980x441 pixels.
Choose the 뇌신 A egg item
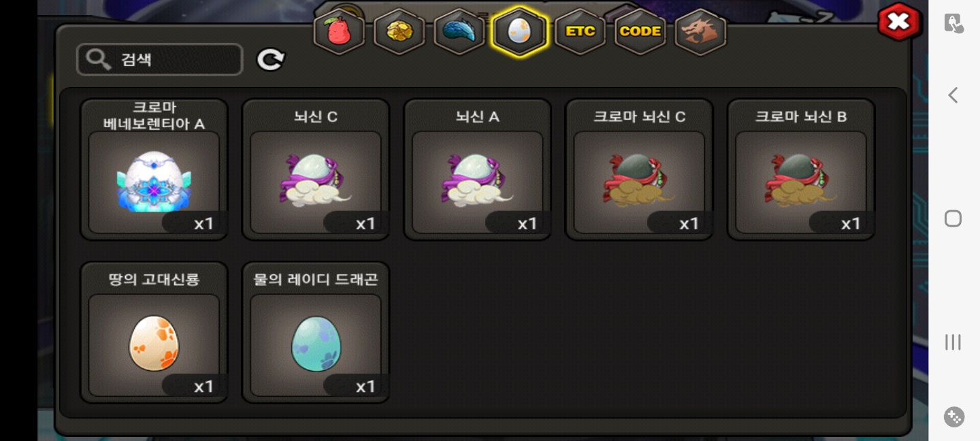[x=477, y=169]
